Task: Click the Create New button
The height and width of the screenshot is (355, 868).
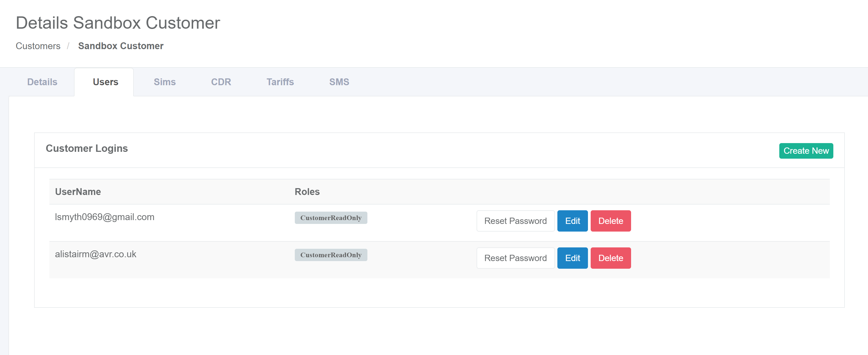Action: (806, 151)
